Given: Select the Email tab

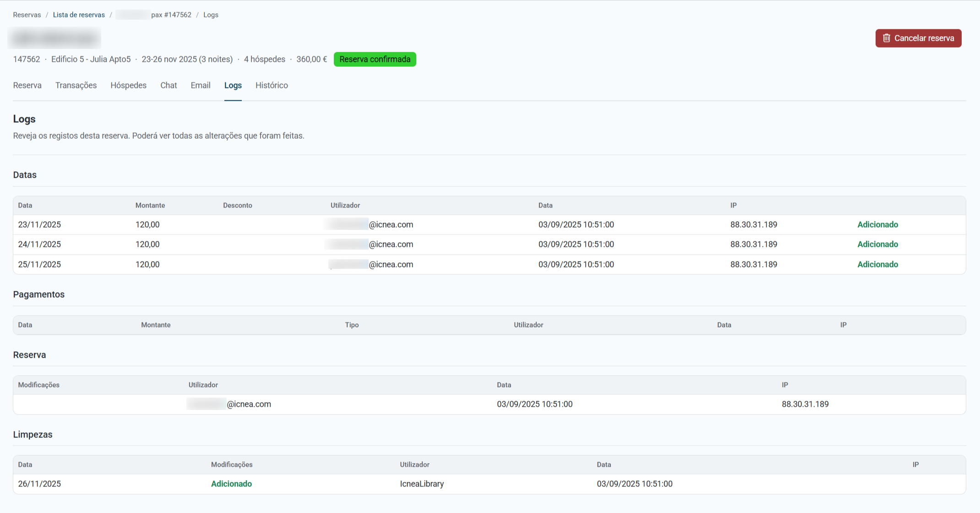Looking at the screenshot, I should (201, 85).
